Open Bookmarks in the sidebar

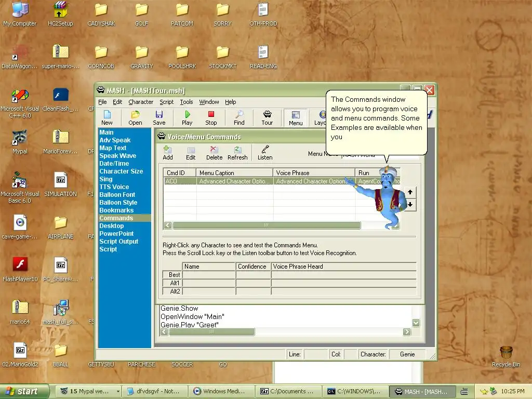coord(116,210)
